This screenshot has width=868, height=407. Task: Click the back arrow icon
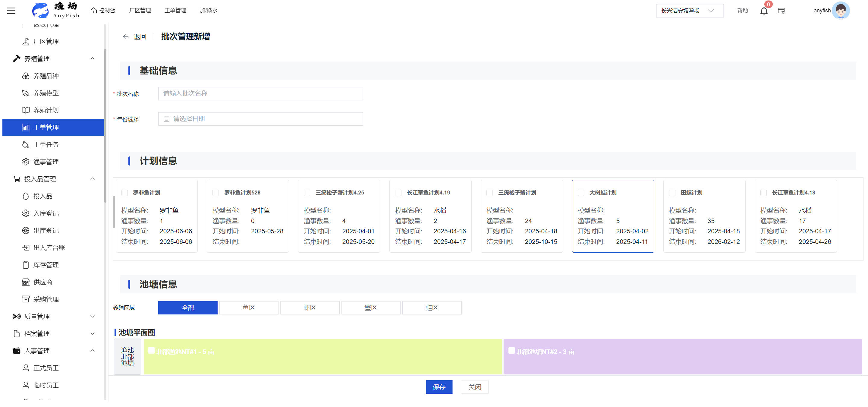[126, 37]
